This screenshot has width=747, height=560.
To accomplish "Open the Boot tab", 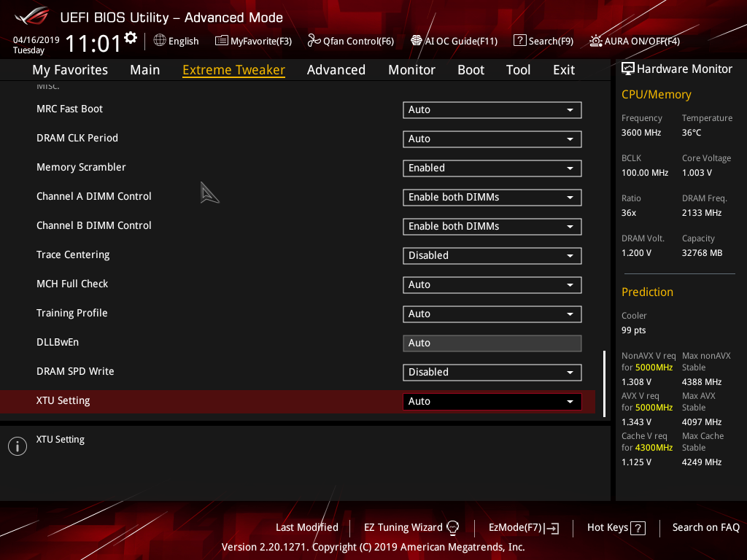I will pyautogui.click(x=471, y=70).
